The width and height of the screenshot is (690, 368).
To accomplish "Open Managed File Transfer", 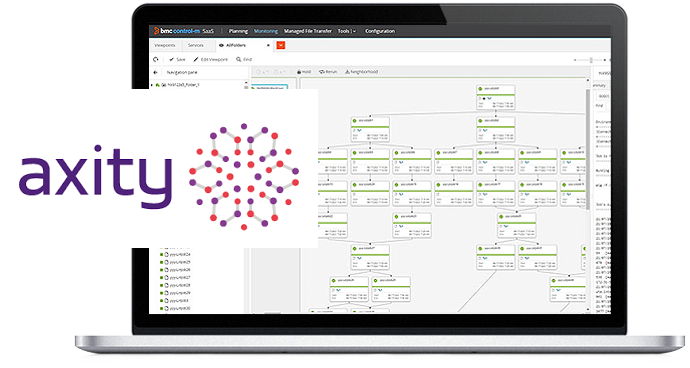I will coord(308,31).
